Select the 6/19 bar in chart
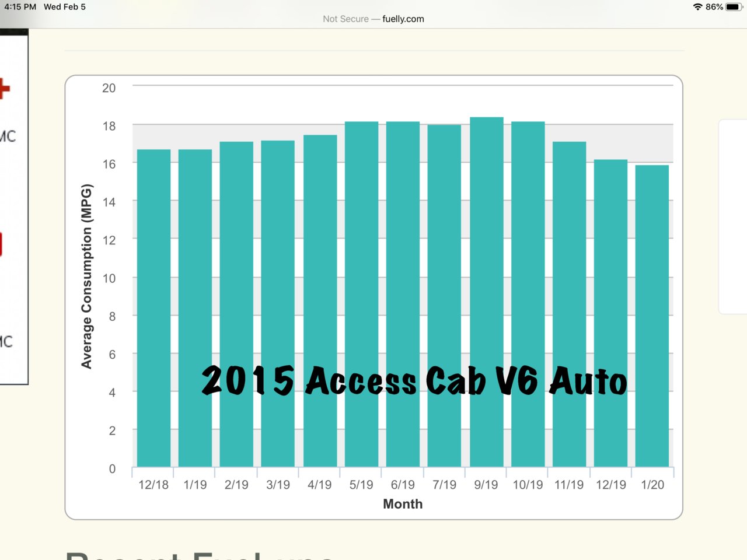This screenshot has width=747, height=560. click(x=403, y=294)
